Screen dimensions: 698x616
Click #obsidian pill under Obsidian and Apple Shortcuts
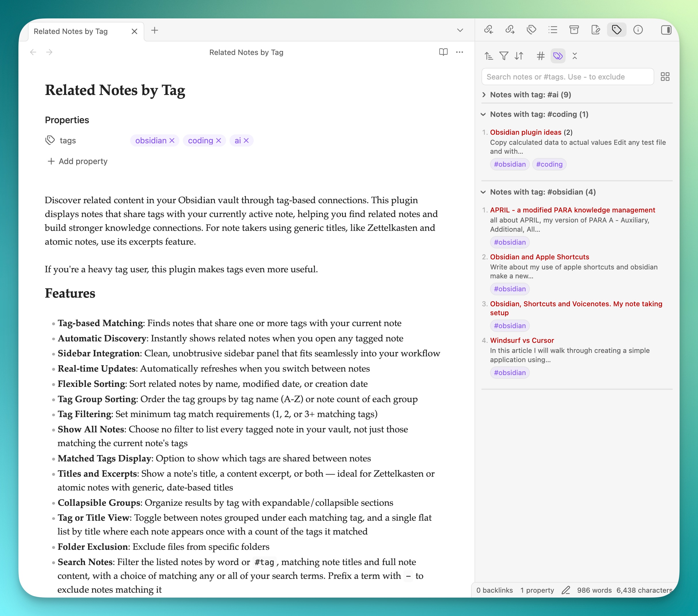[510, 289]
